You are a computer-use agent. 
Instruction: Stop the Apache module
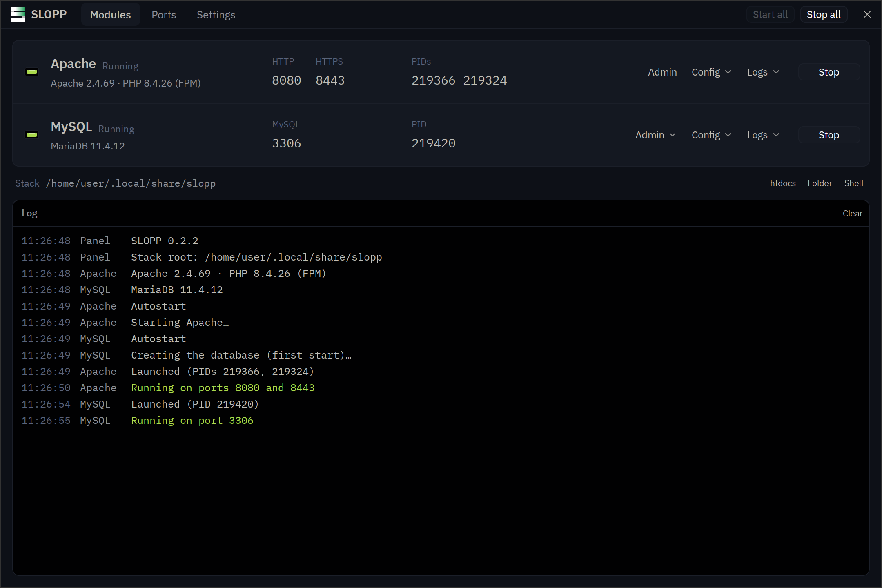coord(829,72)
